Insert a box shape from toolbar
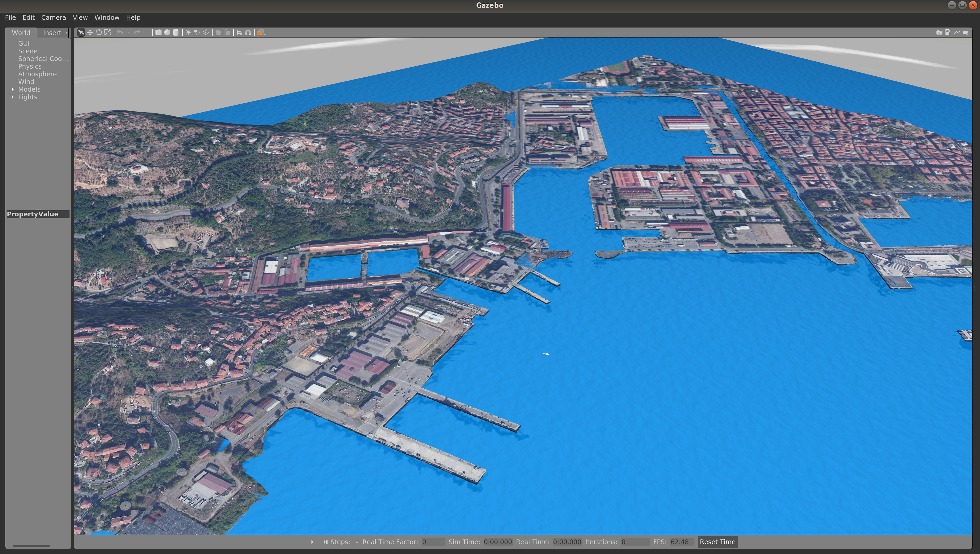The image size is (980, 554). coord(158,32)
